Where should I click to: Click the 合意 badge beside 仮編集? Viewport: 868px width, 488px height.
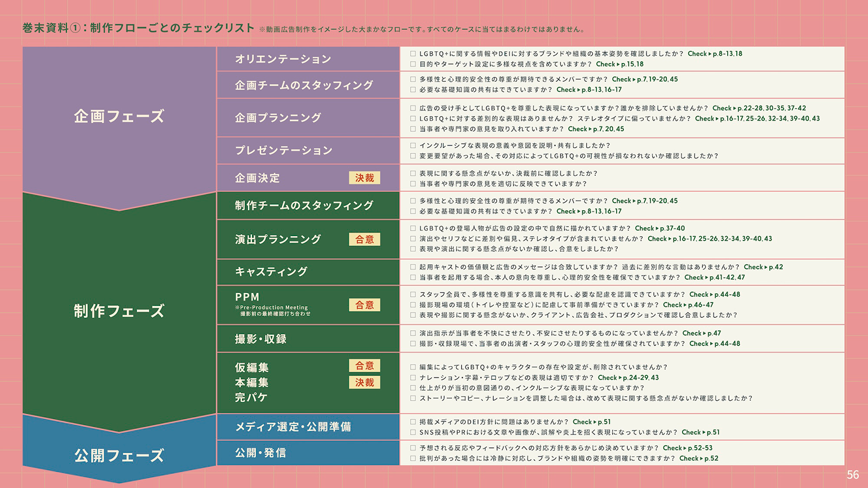coord(364,366)
